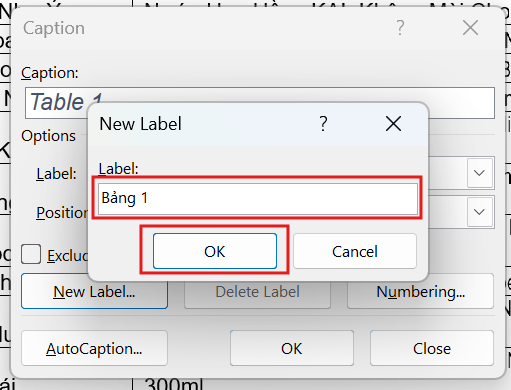Viewport: 511px width, 390px height.
Task: Click into the Label field containing Bảng 1
Action: coord(258,199)
